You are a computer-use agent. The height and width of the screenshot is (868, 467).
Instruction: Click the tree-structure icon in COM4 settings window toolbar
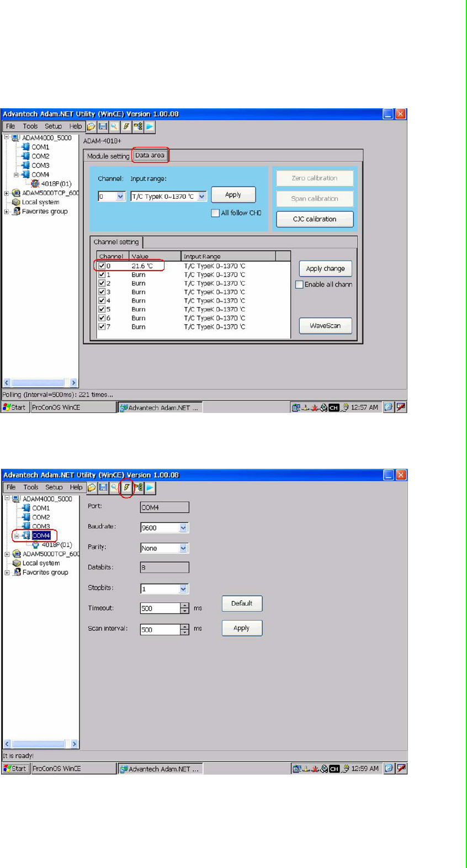(x=139, y=488)
